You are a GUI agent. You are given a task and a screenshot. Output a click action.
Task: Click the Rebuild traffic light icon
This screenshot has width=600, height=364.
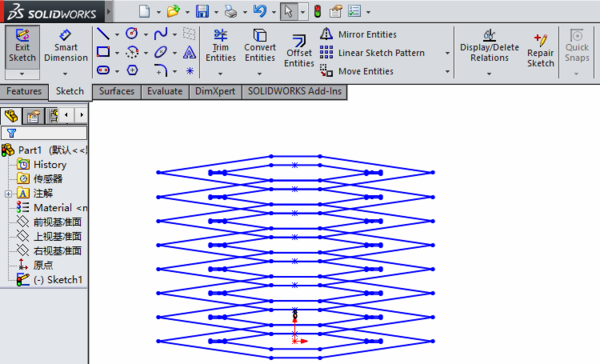point(317,11)
